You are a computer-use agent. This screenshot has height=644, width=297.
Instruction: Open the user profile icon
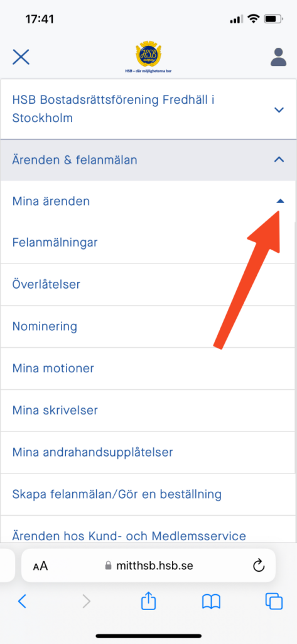tap(278, 57)
